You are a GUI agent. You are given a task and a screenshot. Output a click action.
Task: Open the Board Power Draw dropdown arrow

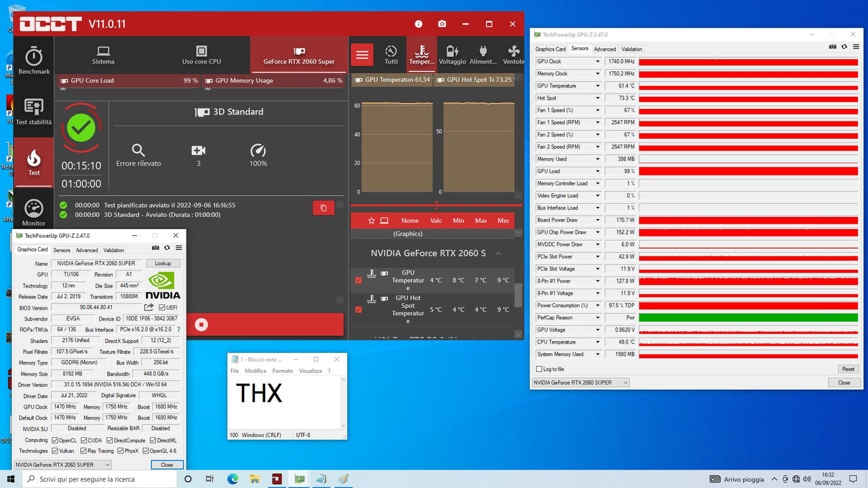pyautogui.click(x=597, y=220)
